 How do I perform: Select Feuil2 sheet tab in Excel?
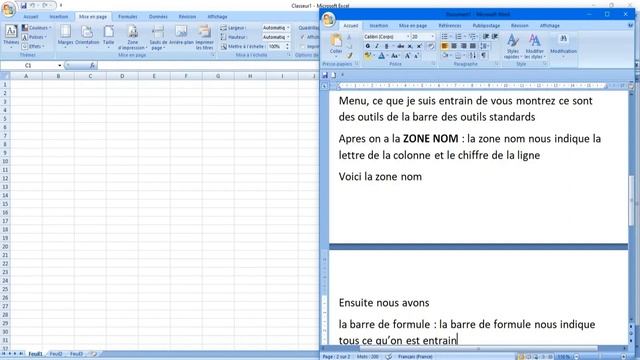click(x=56, y=354)
